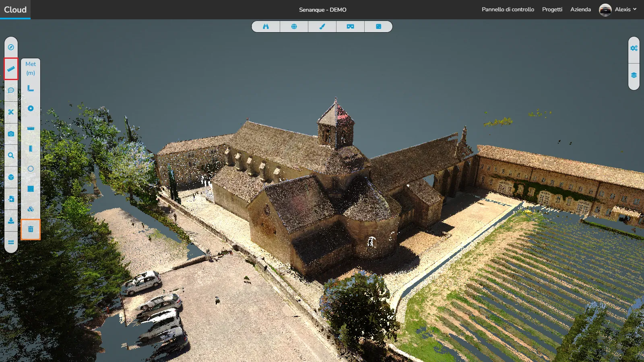Open the layers panel

pos(634,75)
